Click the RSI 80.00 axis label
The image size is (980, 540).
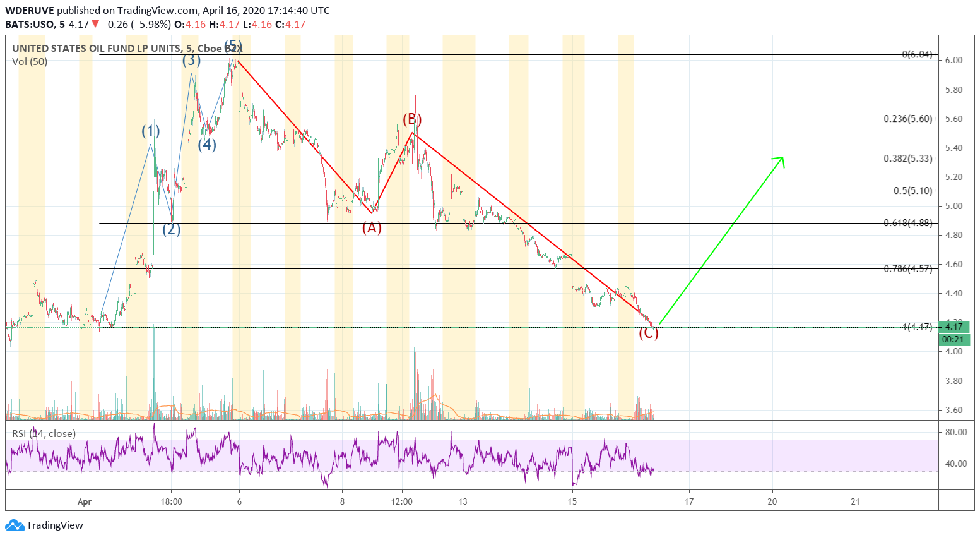click(955, 432)
